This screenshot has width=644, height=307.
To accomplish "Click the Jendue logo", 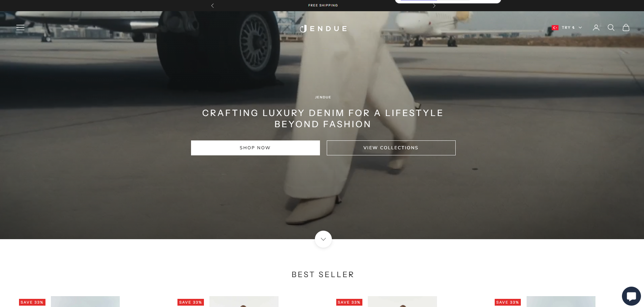I will point(323,28).
